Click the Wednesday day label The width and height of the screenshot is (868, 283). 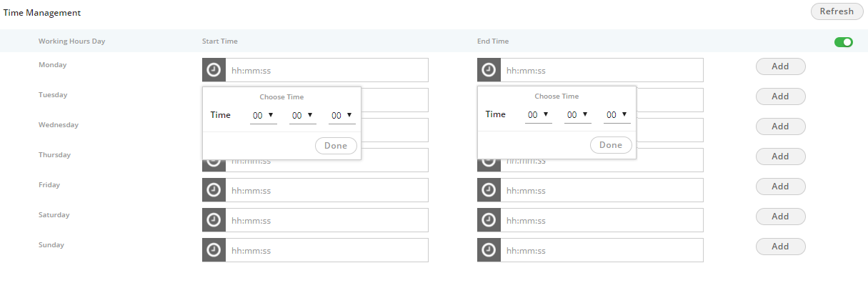pos(59,124)
